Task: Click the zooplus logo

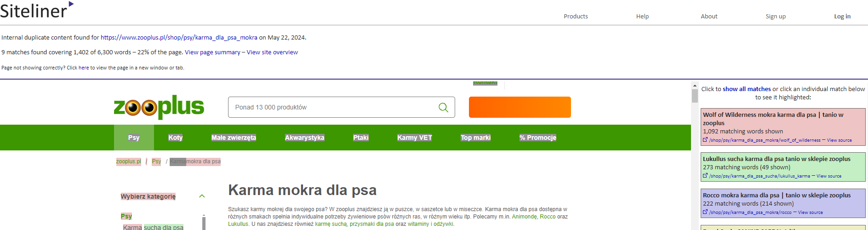Action: 159,107
